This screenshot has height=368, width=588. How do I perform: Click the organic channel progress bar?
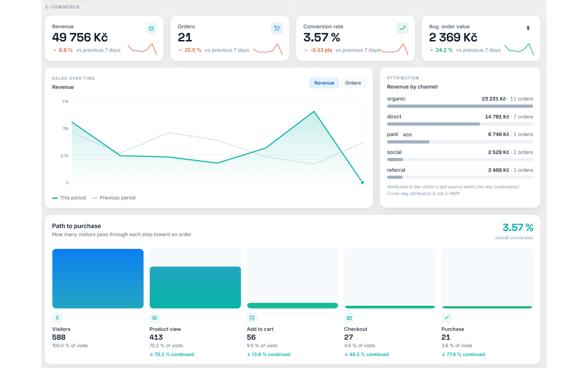pos(460,106)
